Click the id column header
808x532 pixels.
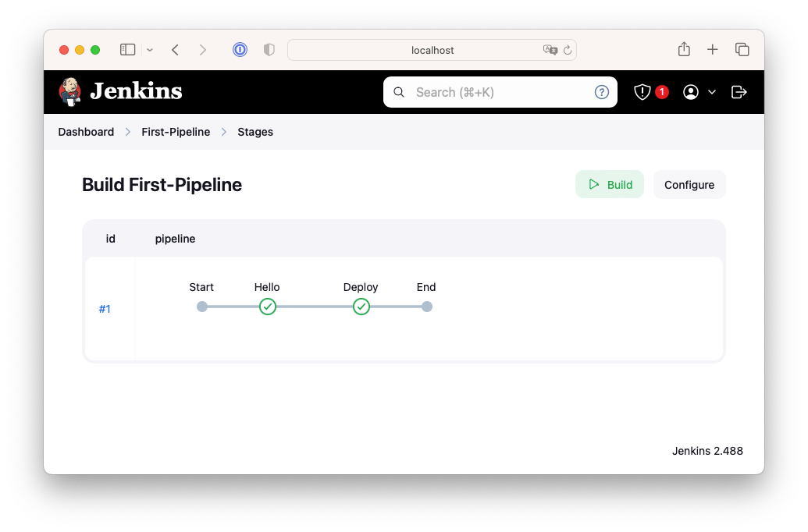111,239
